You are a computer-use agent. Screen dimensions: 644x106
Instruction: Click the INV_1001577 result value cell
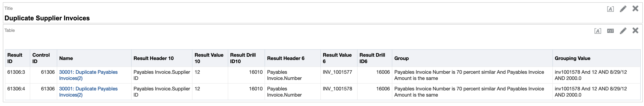tap(337, 72)
